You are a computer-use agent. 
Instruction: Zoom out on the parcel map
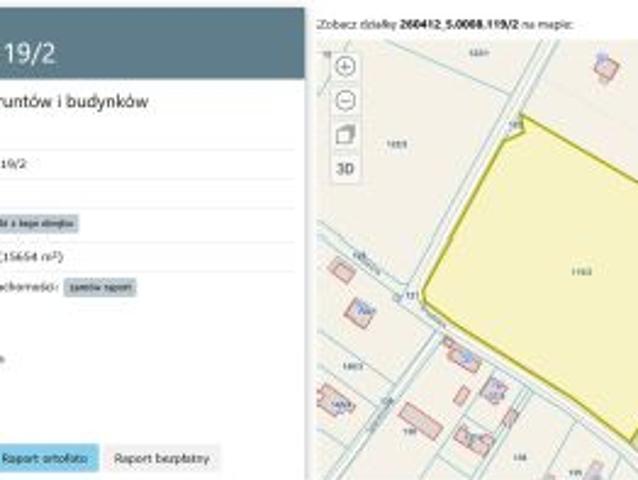click(345, 100)
